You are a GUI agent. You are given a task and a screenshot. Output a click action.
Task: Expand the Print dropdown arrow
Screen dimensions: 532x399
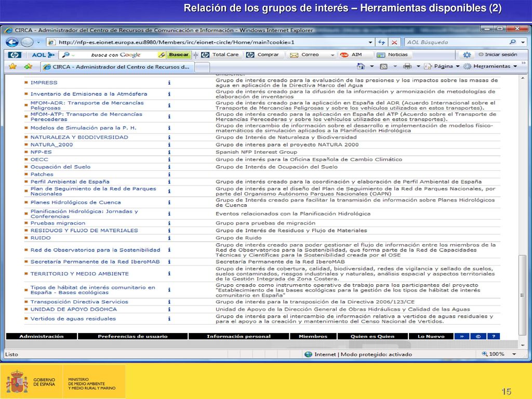pyautogui.click(x=418, y=66)
